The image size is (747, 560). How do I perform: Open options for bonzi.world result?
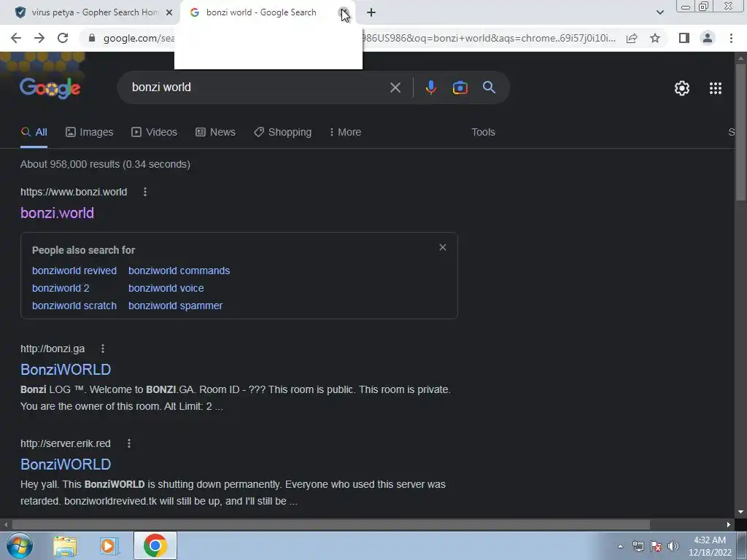click(145, 192)
